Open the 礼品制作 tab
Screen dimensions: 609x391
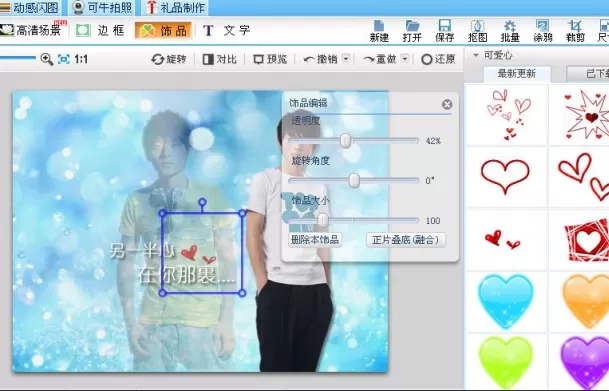click(x=176, y=7)
